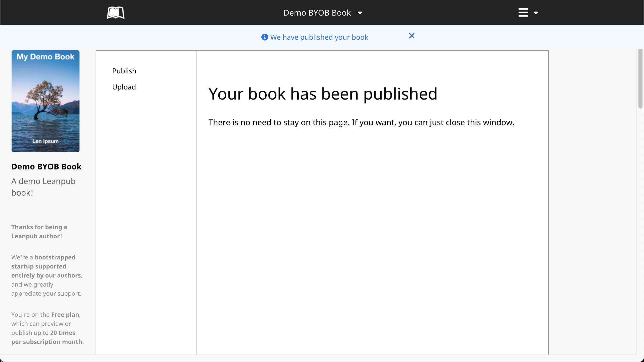
Task: Click the vertical scrollbar thumb
Action: coord(640,78)
